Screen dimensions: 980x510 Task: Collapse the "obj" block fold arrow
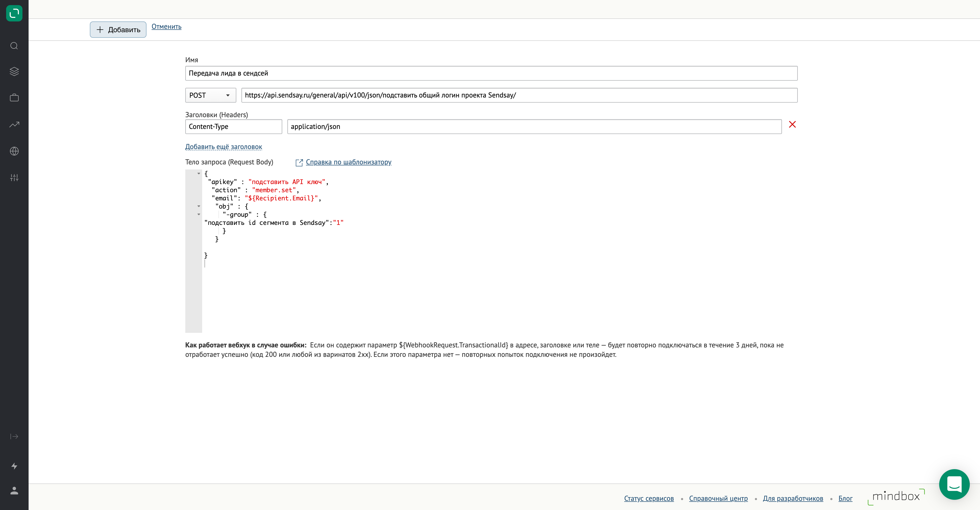coord(199,206)
